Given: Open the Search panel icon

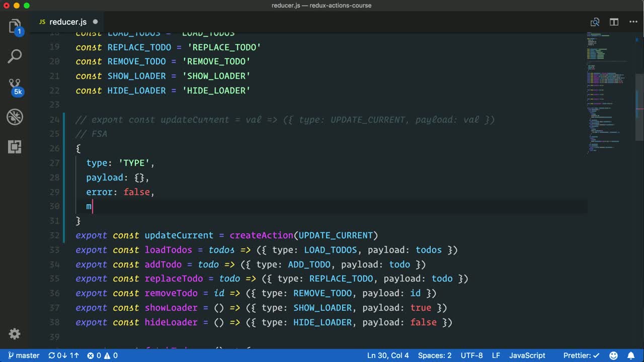Looking at the screenshot, I should click(x=15, y=56).
